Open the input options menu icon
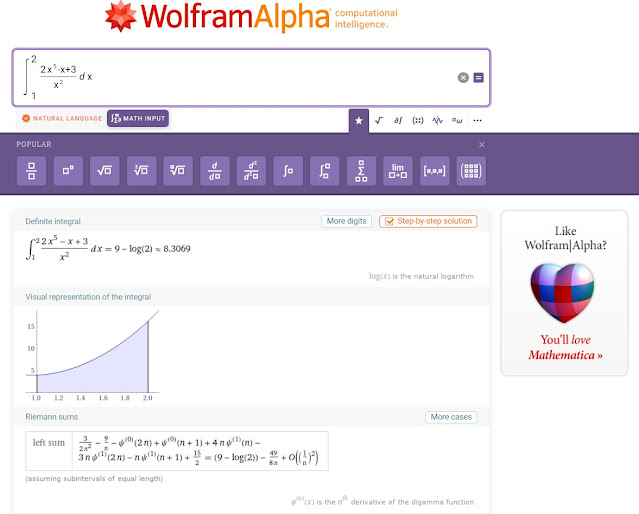This screenshot has width=639, height=514. [478, 77]
